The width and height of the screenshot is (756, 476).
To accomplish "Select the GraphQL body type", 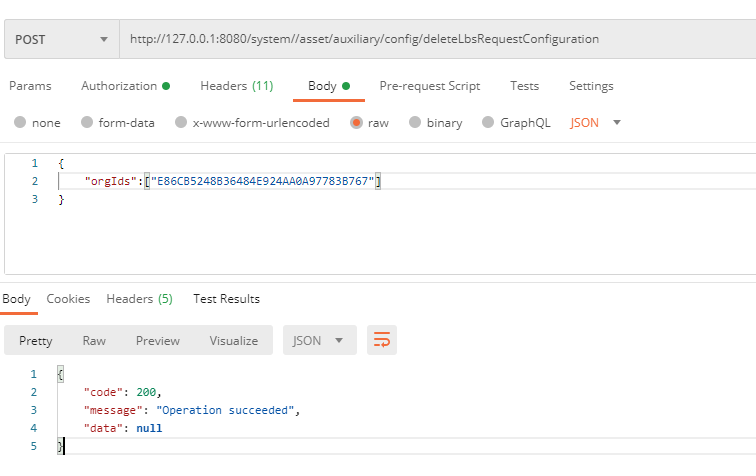I will [488, 123].
